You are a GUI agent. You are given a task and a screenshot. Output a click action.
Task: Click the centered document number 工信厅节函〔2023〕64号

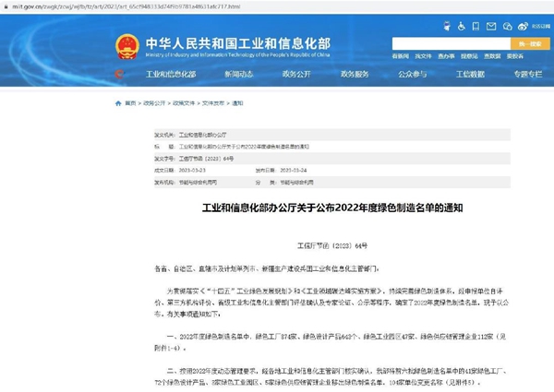pyautogui.click(x=332, y=246)
